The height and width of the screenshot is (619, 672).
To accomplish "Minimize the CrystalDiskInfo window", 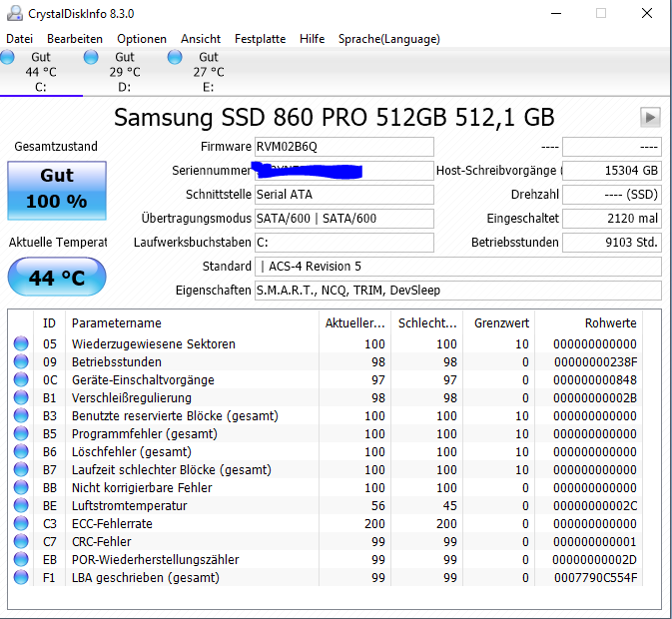I will (556, 13).
